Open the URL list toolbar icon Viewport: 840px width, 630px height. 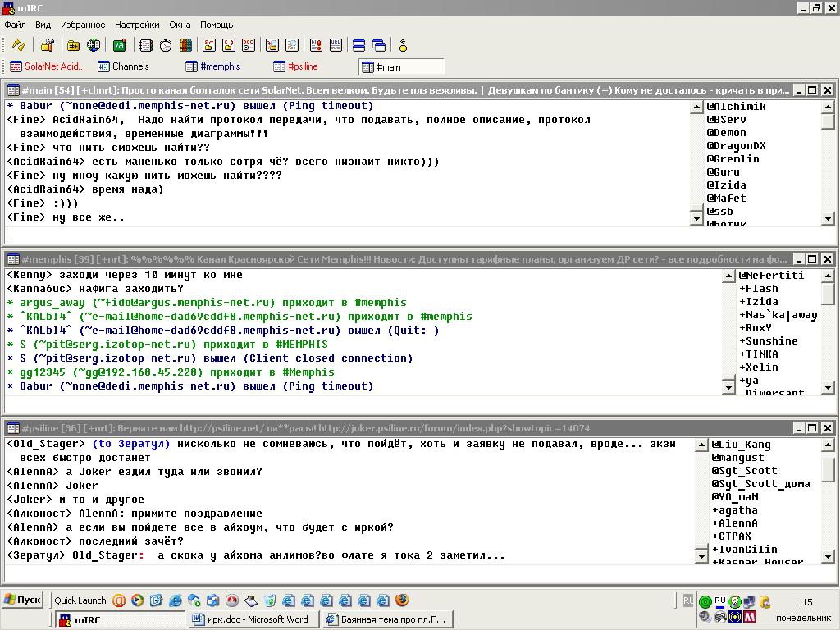click(336, 45)
